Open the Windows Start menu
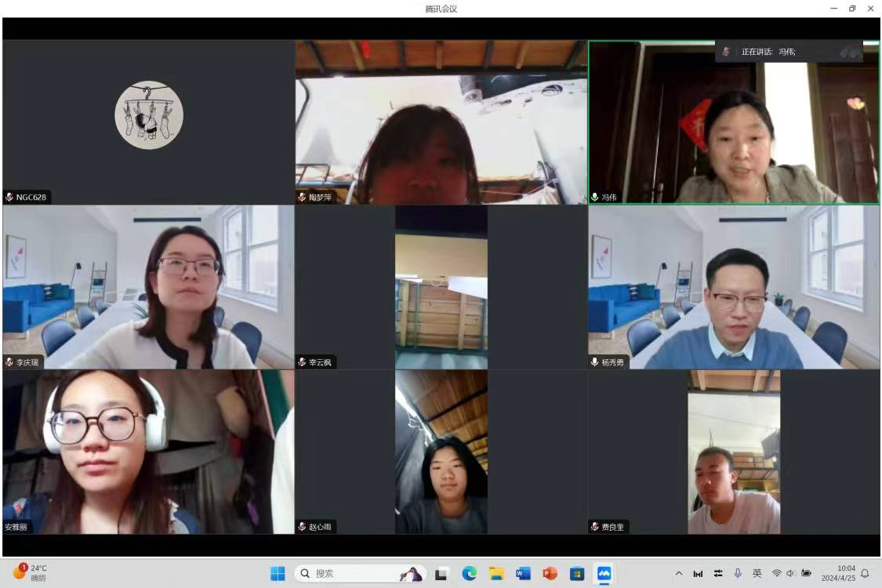Screen dimensions: 882x588 [278, 573]
